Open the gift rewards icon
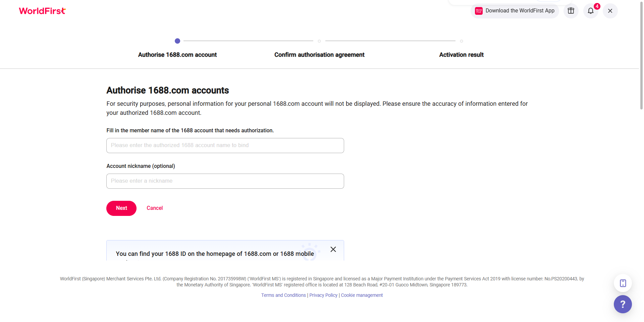Viewport: 644px width, 322px height. click(571, 11)
